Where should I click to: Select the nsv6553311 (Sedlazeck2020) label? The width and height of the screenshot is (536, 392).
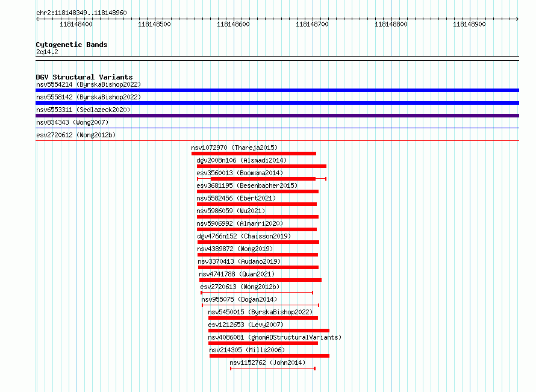(83, 110)
